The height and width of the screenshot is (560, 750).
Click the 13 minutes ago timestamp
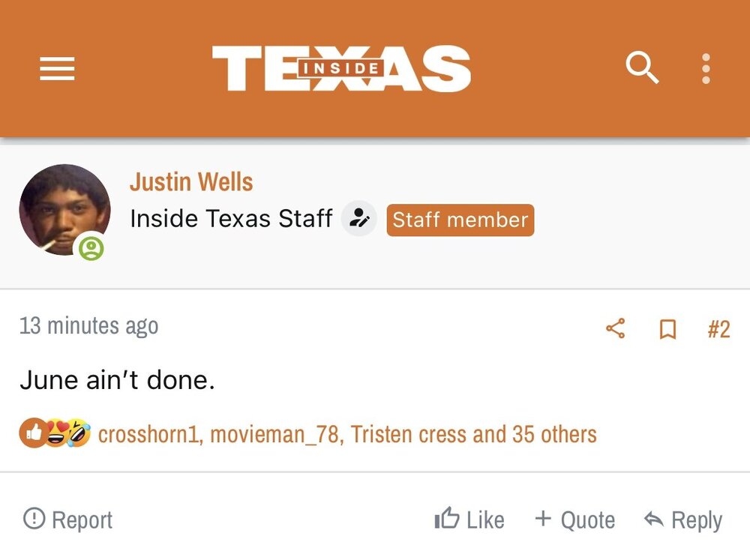(88, 326)
